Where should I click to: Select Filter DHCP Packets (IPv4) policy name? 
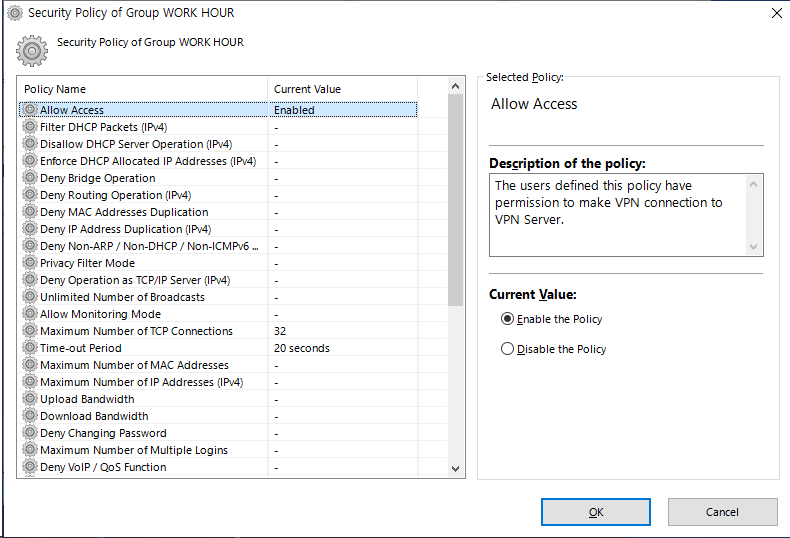103,127
